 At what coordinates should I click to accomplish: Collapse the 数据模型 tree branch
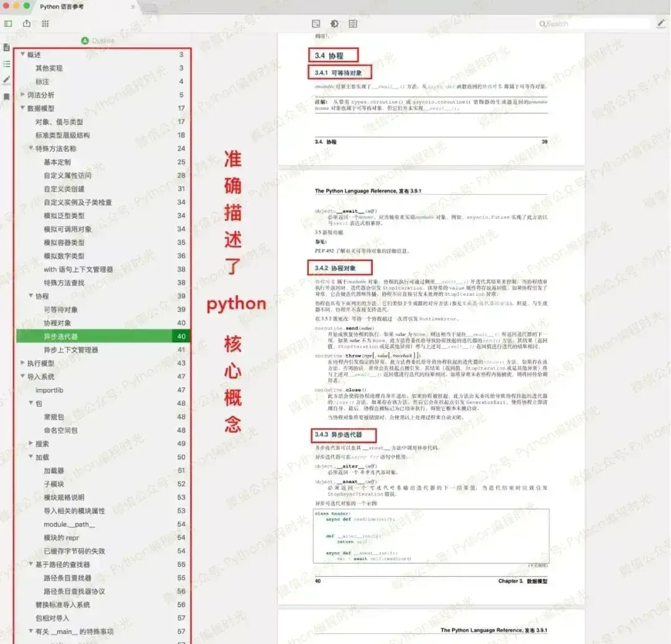pyautogui.click(x=22, y=108)
